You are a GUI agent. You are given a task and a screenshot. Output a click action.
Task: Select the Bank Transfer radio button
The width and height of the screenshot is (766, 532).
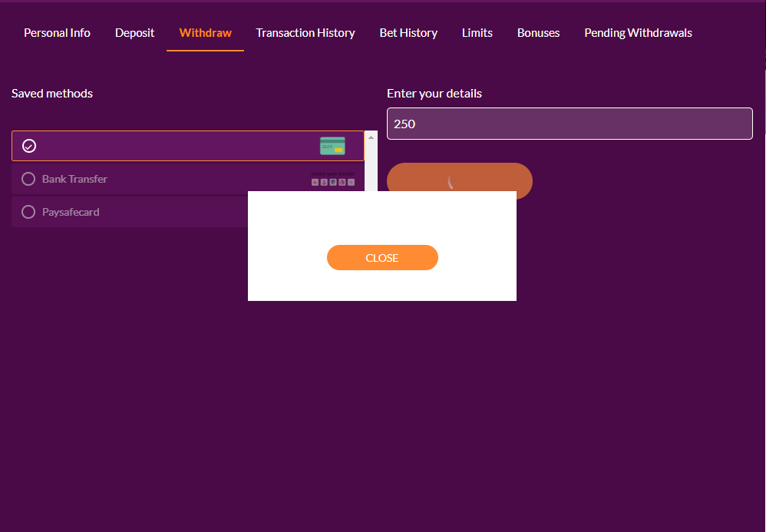pos(28,179)
